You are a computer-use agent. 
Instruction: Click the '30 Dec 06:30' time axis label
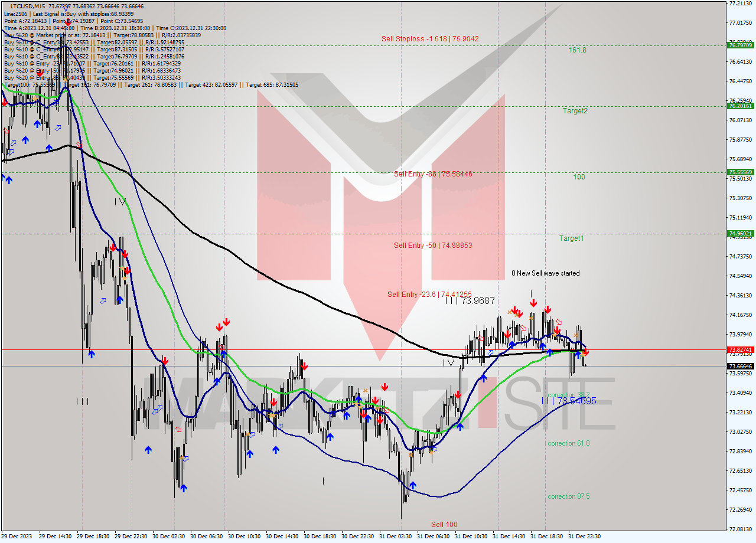[x=206, y=537]
